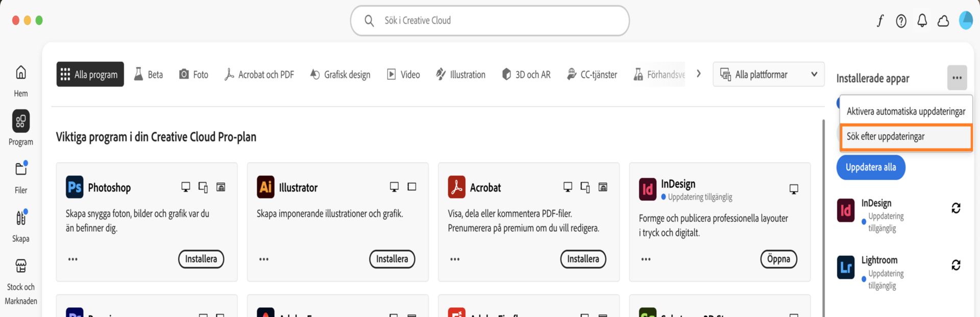Viewport: 980px width, 317px height.
Task: Open Stock och Marknaden in sidebar
Action: (21, 281)
